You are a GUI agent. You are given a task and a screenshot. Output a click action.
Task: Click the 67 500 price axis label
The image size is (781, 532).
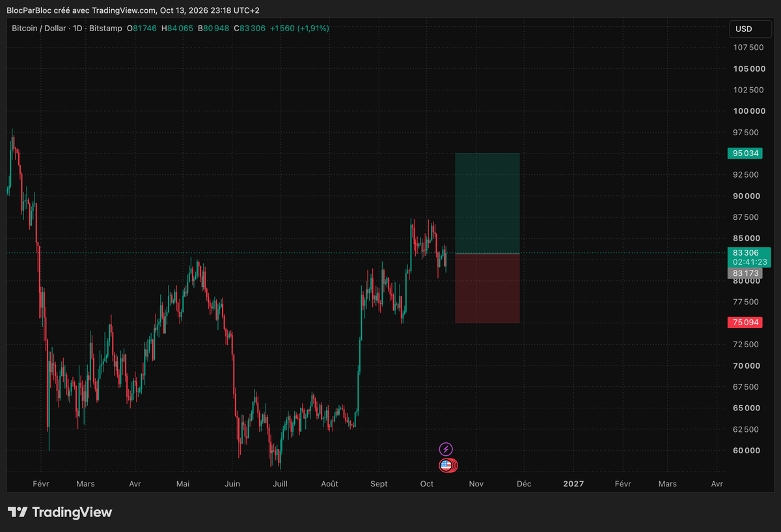click(746, 387)
